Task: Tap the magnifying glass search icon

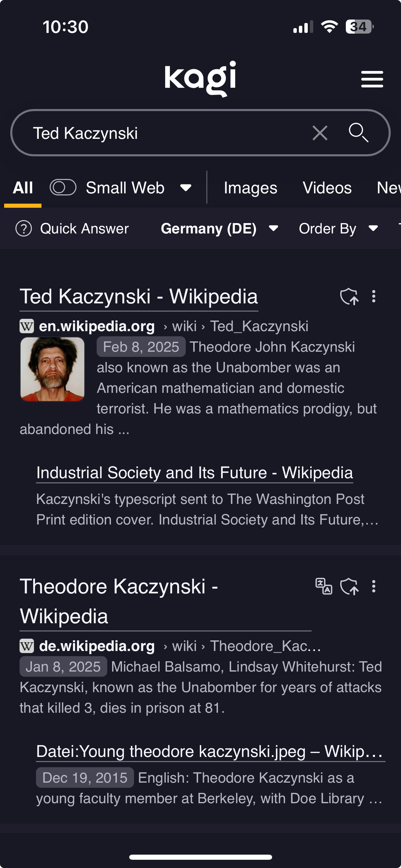Action: click(x=358, y=132)
